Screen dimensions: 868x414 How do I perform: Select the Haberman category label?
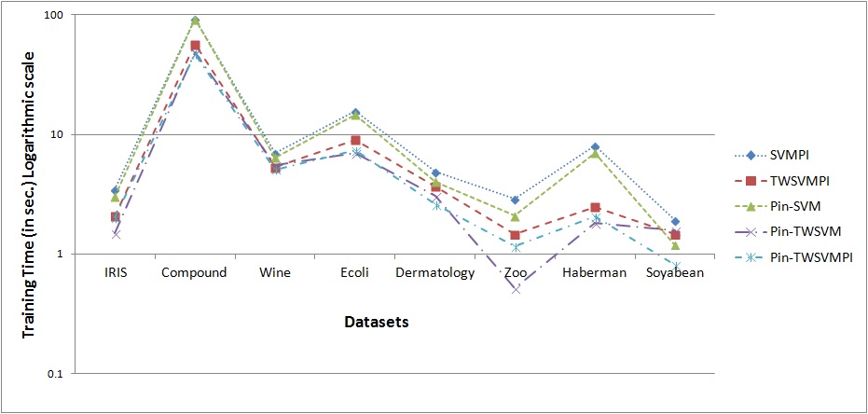point(595,273)
